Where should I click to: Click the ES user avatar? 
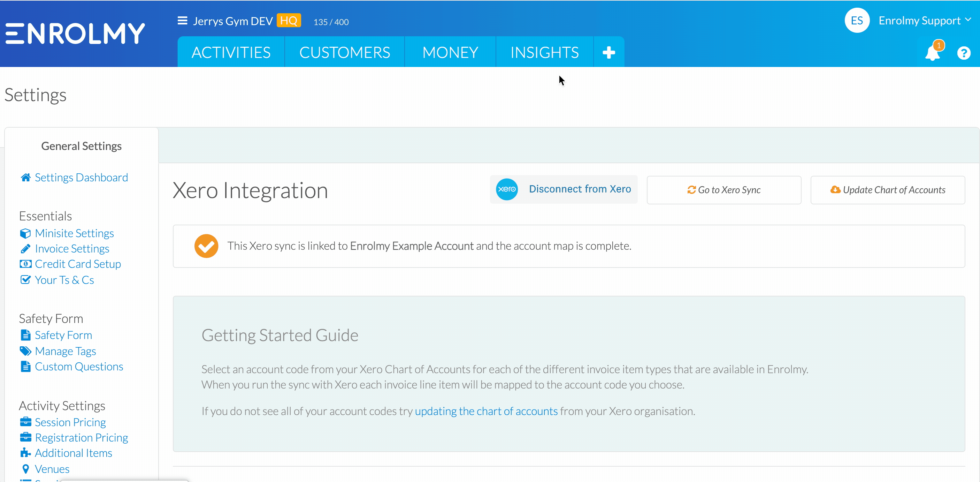(x=857, y=20)
